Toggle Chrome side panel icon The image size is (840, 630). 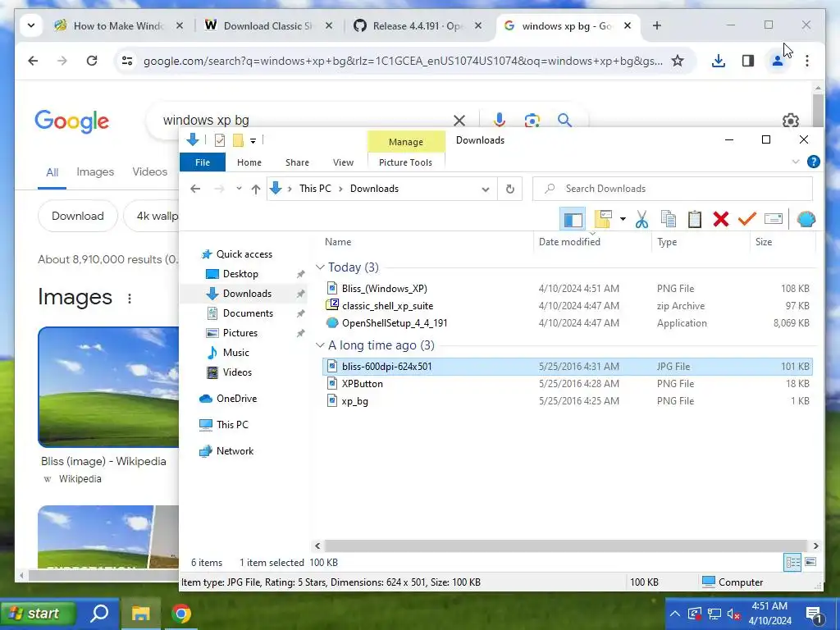coord(748,61)
